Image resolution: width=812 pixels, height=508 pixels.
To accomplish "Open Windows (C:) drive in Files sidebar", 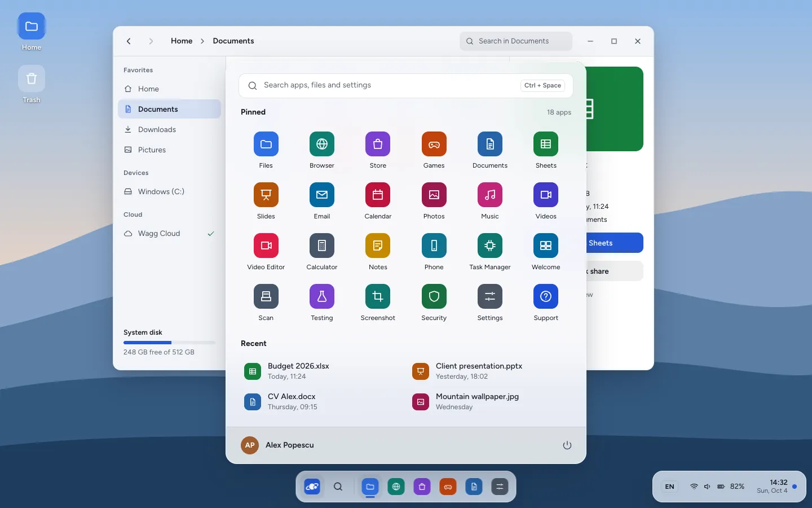I will (x=169, y=192).
